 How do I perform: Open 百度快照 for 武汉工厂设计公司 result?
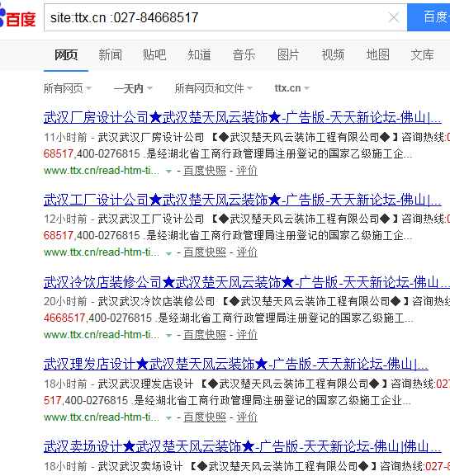click(205, 252)
